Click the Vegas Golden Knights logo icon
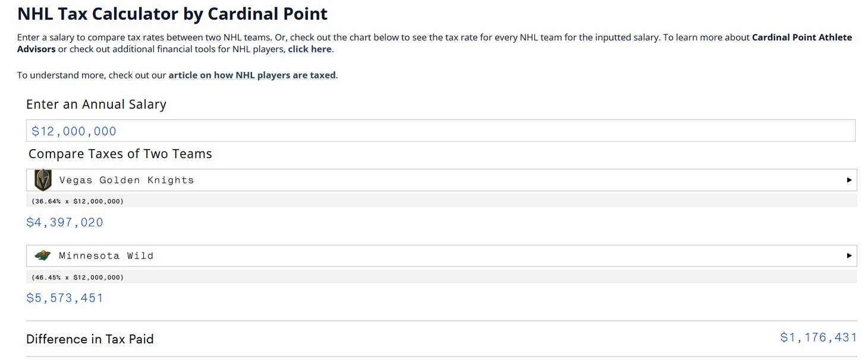The image size is (868, 360). pyautogui.click(x=43, y=180)
